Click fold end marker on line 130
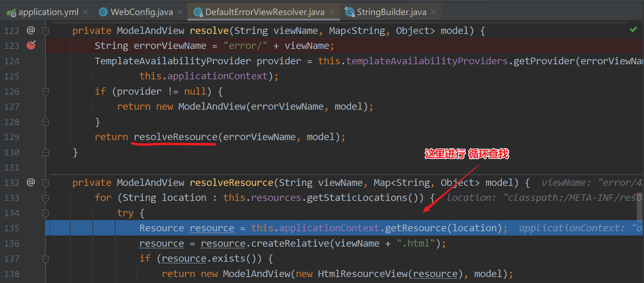 tap(45, 152)
